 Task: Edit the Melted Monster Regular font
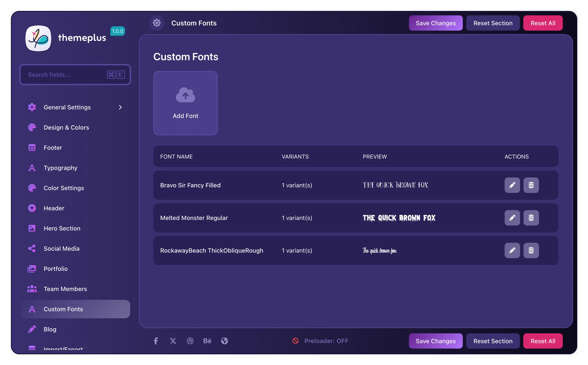click(x=512, y=218)
